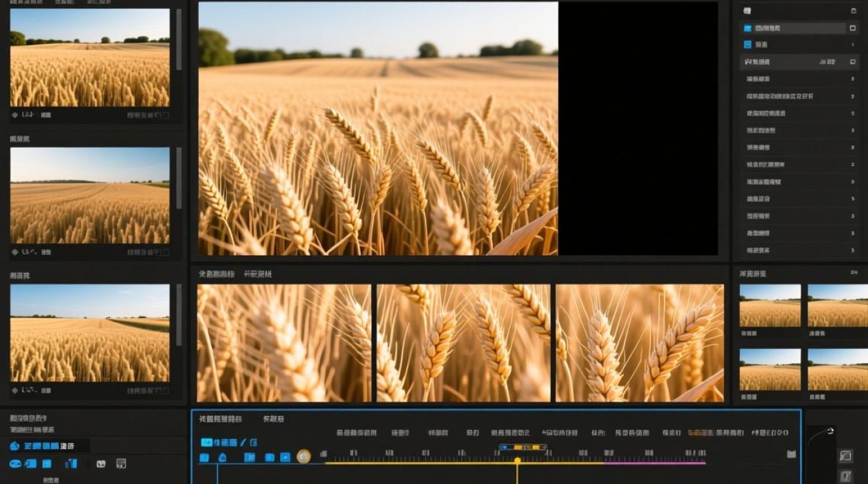Toggle the blue pill-shaped switch in the bottom-left toolbar
Screen dimensions: 868x484
[x=15, y=463]
